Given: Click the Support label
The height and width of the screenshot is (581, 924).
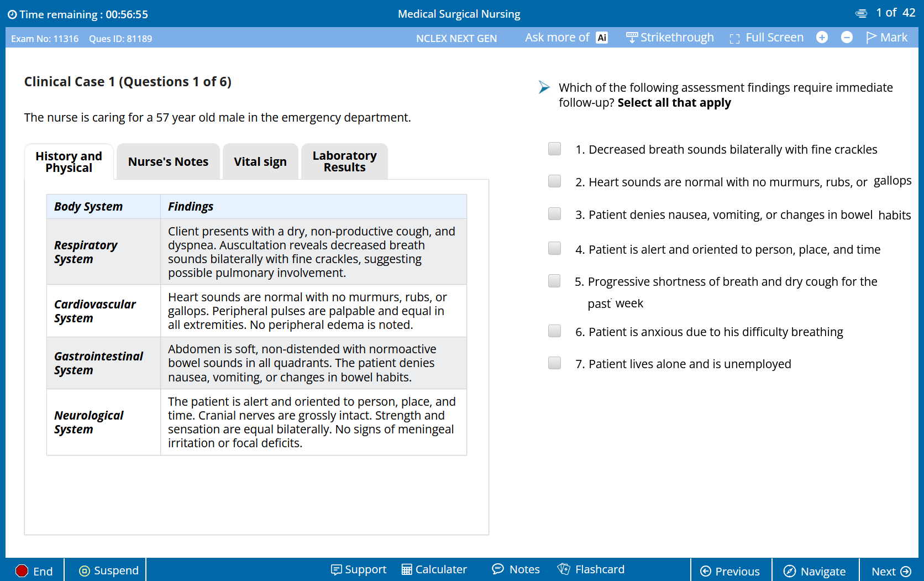Looking at the screenshot, I should point(365,569).
